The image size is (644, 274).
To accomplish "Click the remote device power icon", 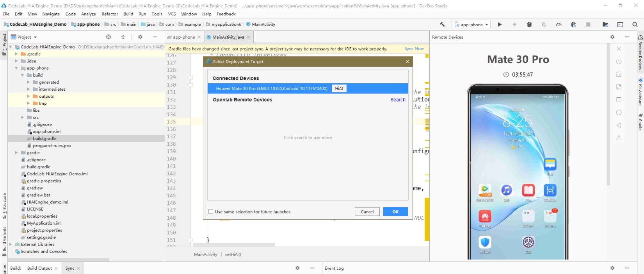I will point(619,61).
